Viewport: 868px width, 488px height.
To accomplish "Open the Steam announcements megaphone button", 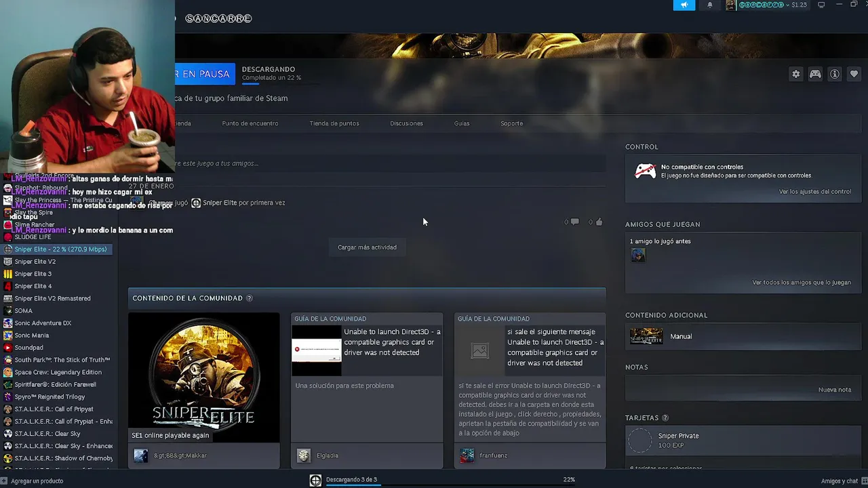I will 684,5.
